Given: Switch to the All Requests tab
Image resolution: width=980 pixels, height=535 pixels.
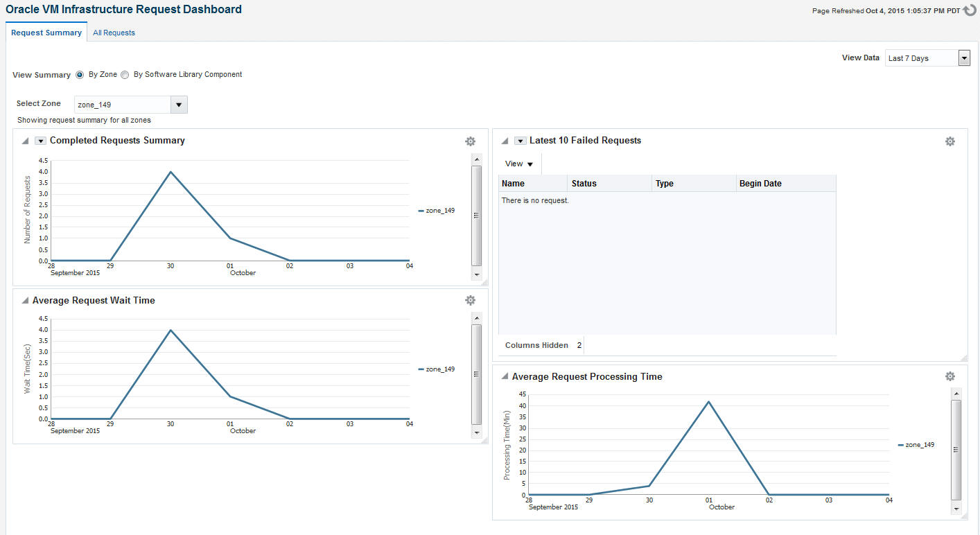Looking at the screenshot, I should [x=114, y=33].
